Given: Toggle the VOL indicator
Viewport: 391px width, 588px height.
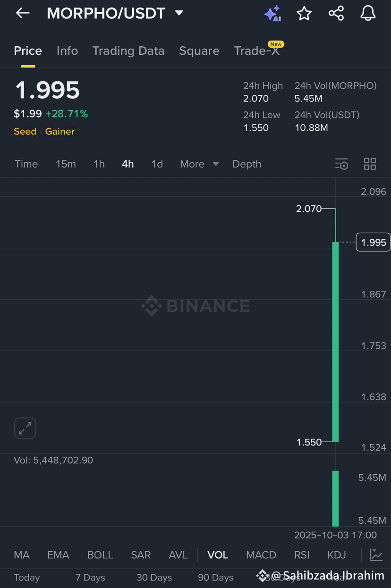Looking at the screenshot, I should pos(218,555).
